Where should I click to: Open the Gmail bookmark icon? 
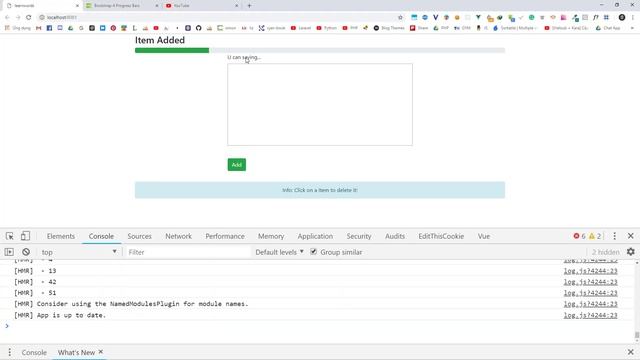point(39,28)
